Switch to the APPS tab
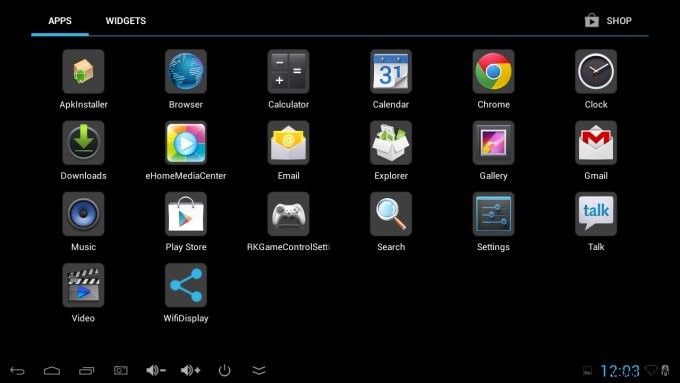Screen dimensions: 680x383 click(x=60, y=21)
